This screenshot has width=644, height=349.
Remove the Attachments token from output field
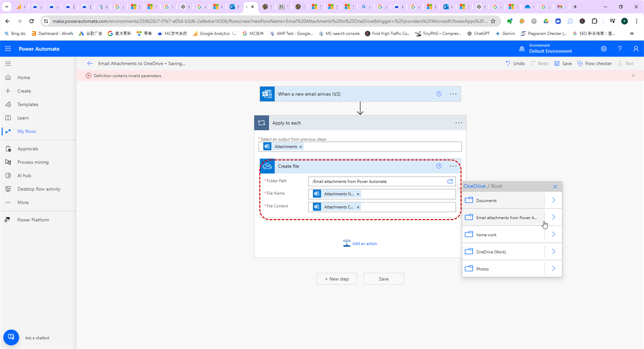point(301,147)
